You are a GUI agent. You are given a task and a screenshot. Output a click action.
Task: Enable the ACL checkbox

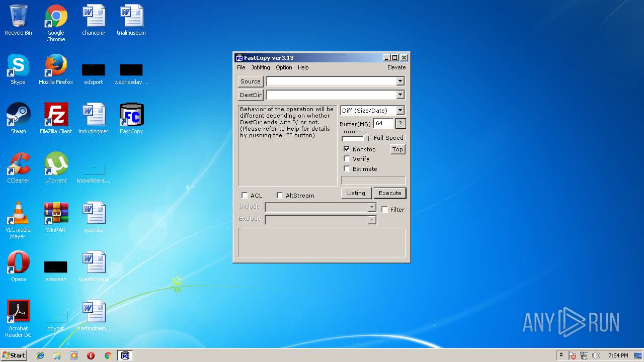coord(245,196)
